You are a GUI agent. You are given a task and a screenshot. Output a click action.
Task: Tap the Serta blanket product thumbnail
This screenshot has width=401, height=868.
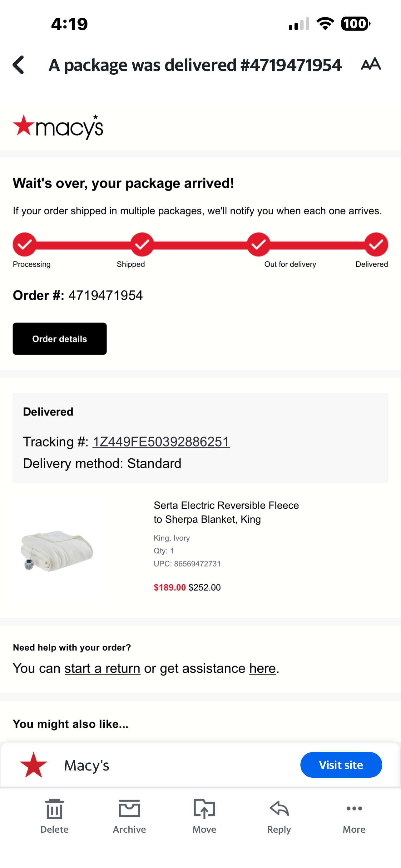[57, 550]
